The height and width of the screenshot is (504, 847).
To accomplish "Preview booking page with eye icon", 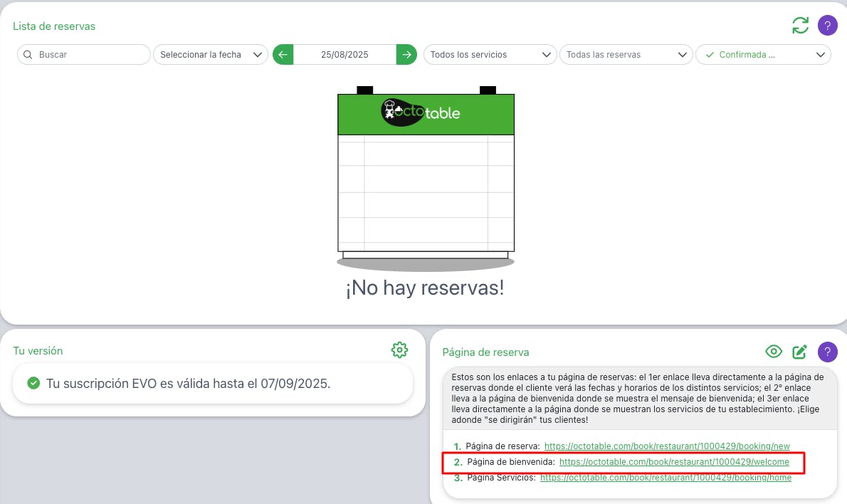I will [x=774, y=352].
